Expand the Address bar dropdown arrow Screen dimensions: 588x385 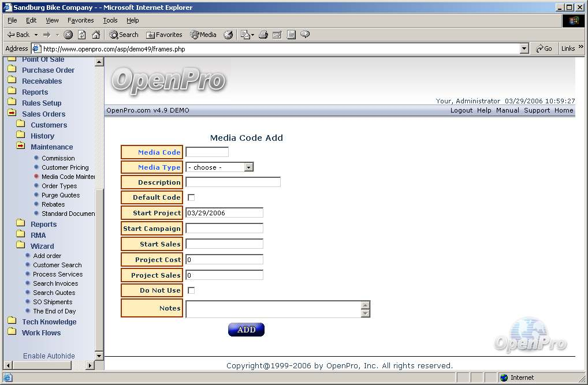click(x=524, y=49)
